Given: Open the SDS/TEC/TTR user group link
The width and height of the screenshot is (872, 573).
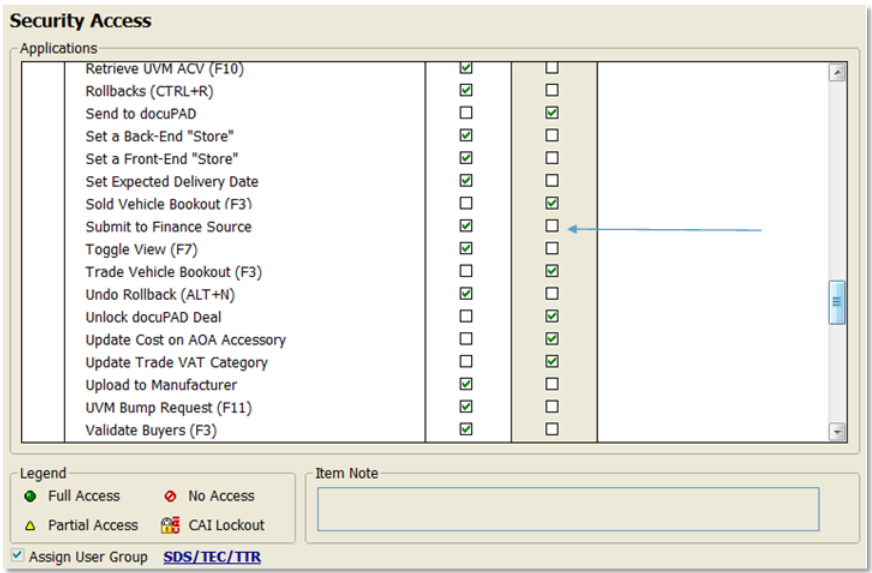Looking at the screenshot, I should (212, 557).
